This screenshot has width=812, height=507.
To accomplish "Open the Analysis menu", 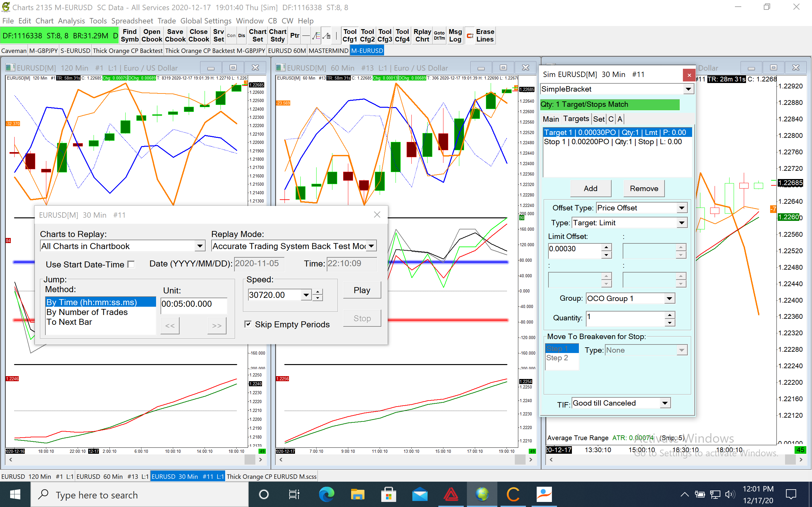I will click(x=71, y=21).
